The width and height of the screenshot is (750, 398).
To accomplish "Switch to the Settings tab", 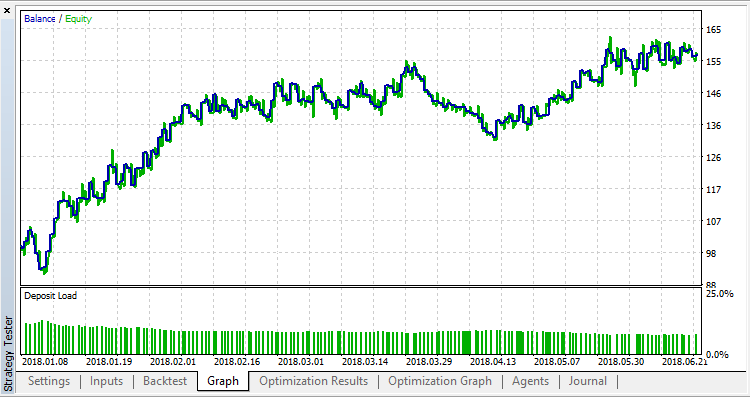I will [x=49, y=381].
